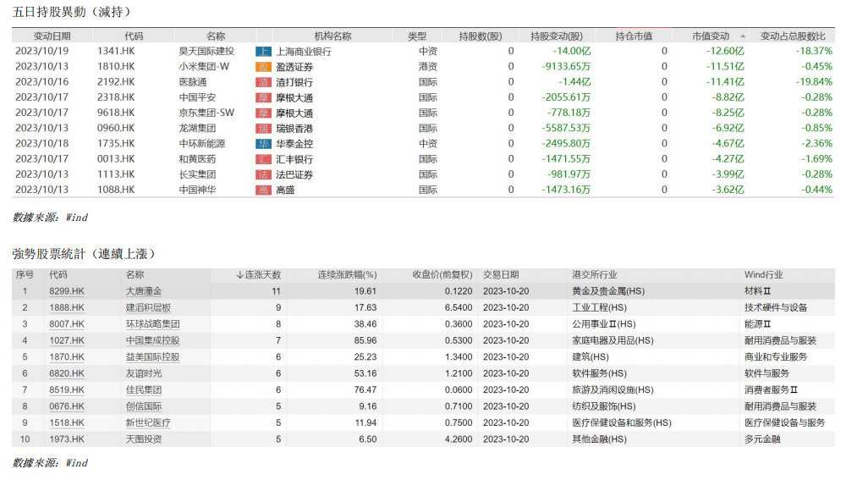Open the 大唐潼金 stock name link
This screenshot has width=868, height=480.
coord(143,291)
